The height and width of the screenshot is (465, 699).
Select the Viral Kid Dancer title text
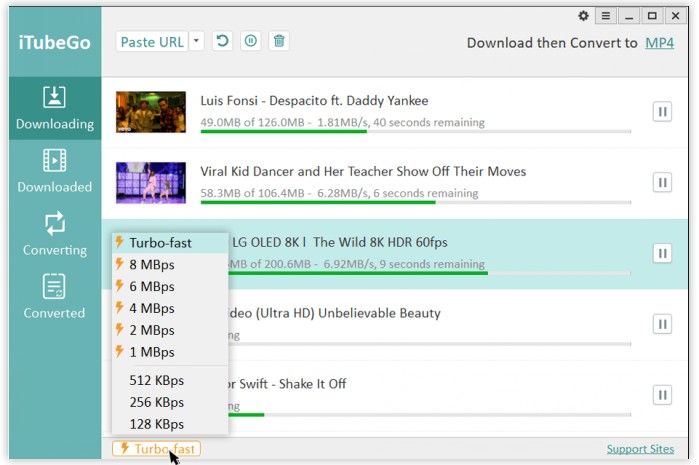(363, 172)
